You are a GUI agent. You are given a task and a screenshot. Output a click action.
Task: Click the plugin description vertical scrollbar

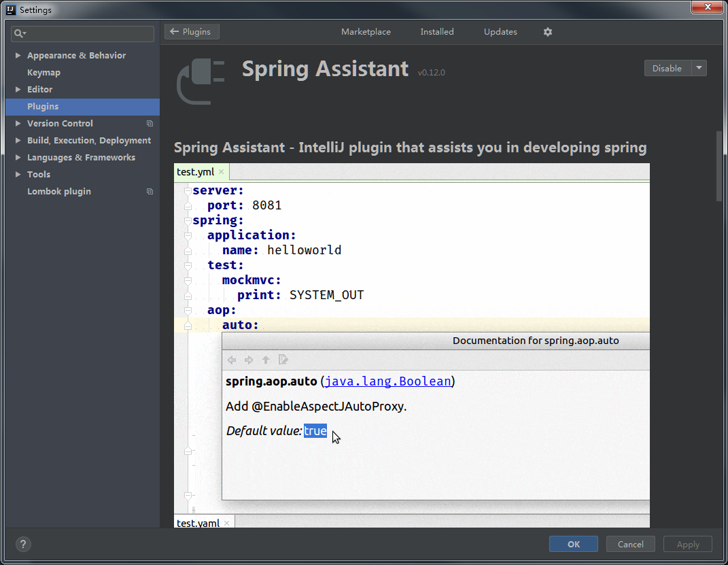718,167
